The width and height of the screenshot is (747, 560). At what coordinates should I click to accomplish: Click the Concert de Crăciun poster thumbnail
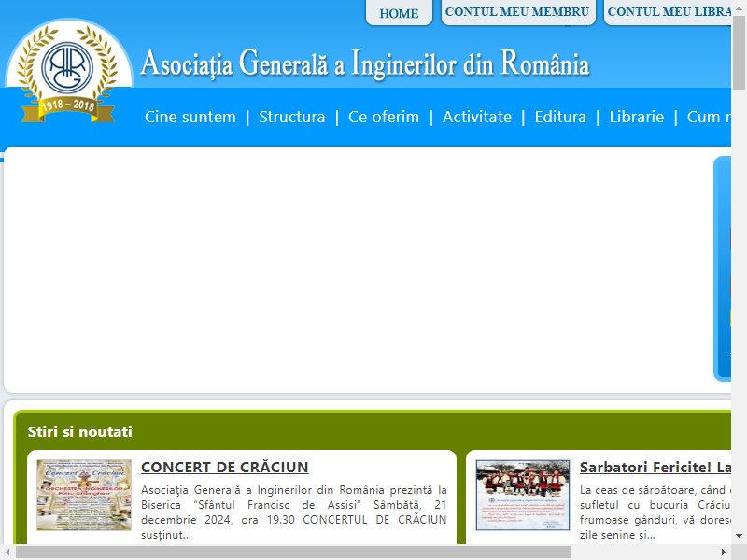[x=84, y=495]
